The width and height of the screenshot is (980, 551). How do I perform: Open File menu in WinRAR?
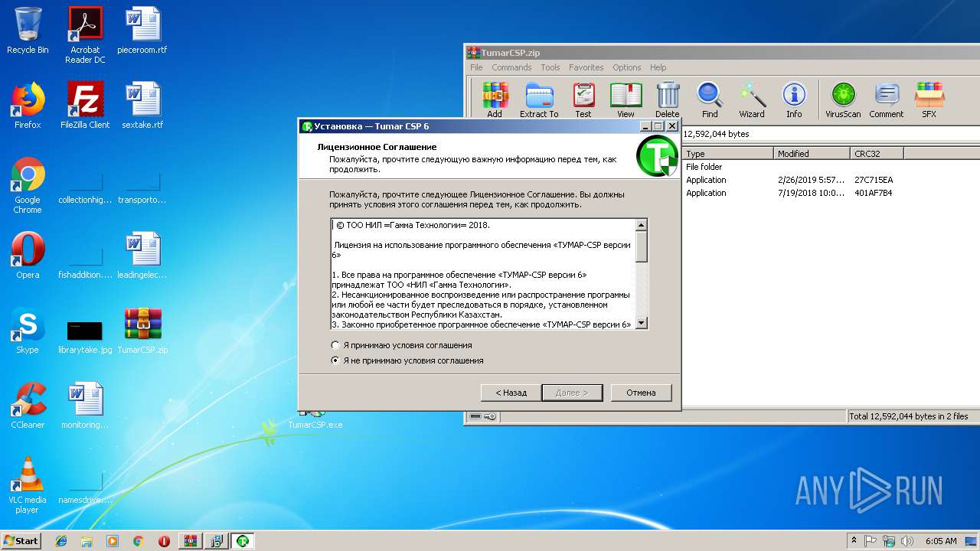click(476, 67)
